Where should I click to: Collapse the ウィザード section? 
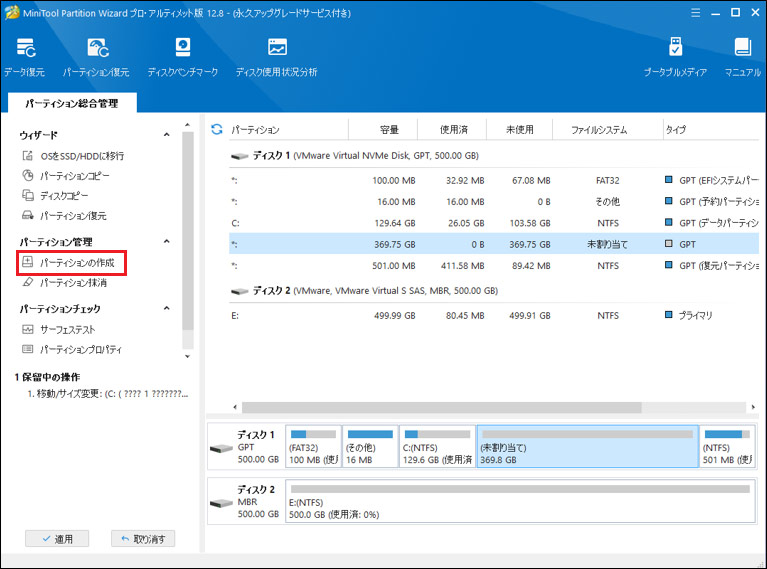(x=166, y=135)
